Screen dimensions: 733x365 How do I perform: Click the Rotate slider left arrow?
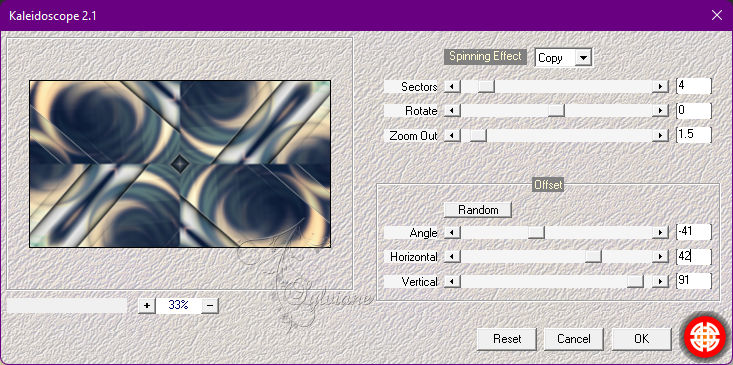tap(452, 111)
